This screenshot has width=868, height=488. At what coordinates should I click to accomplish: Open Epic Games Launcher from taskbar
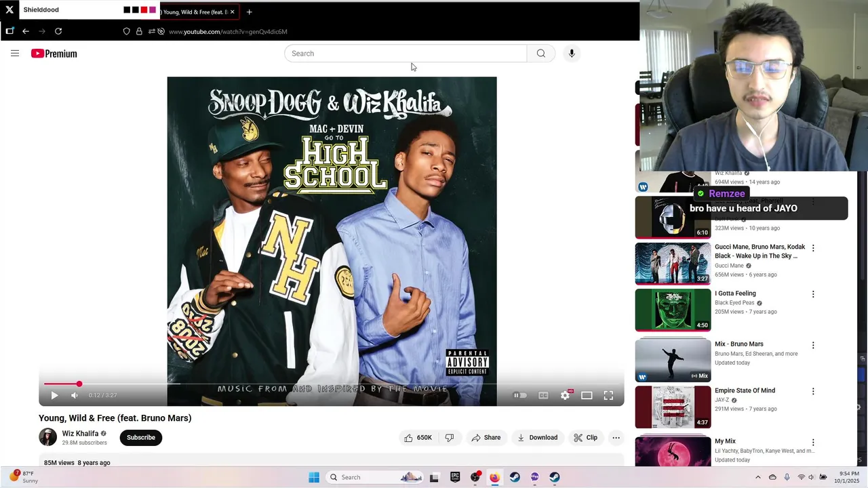coord(455,477)
